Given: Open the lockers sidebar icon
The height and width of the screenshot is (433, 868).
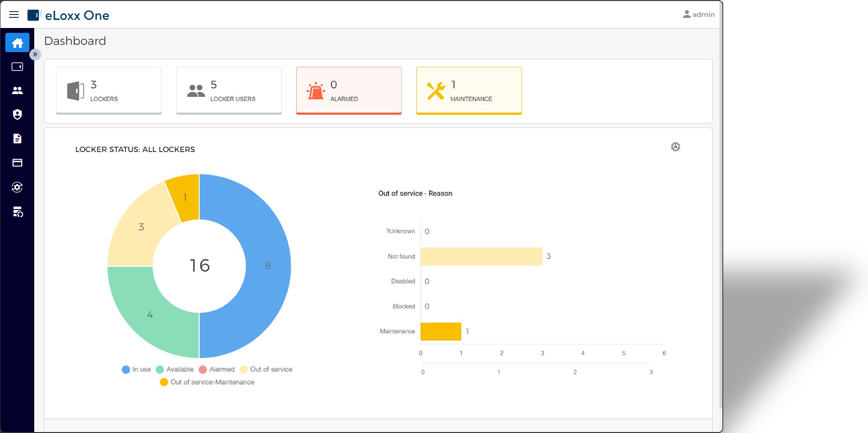Looking at the screenshot, I should tap(17, 67).
